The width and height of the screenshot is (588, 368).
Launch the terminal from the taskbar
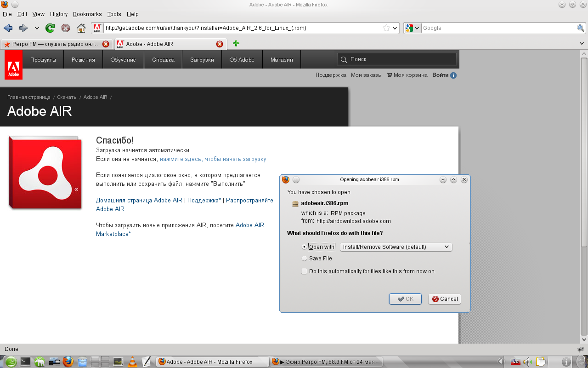[x=25, y=362]
